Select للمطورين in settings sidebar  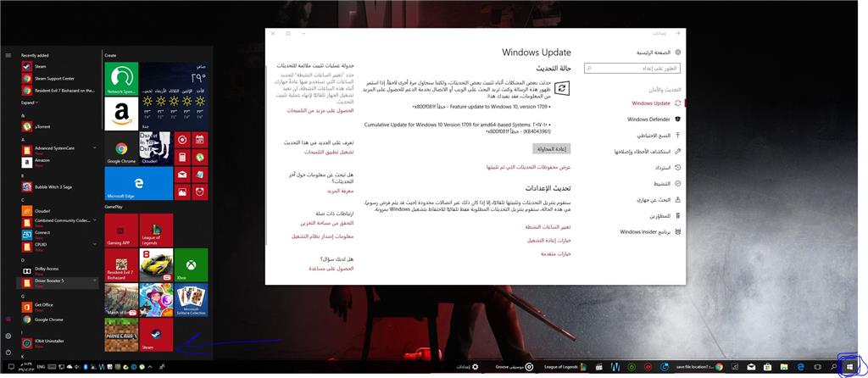[x=666, y=216]
